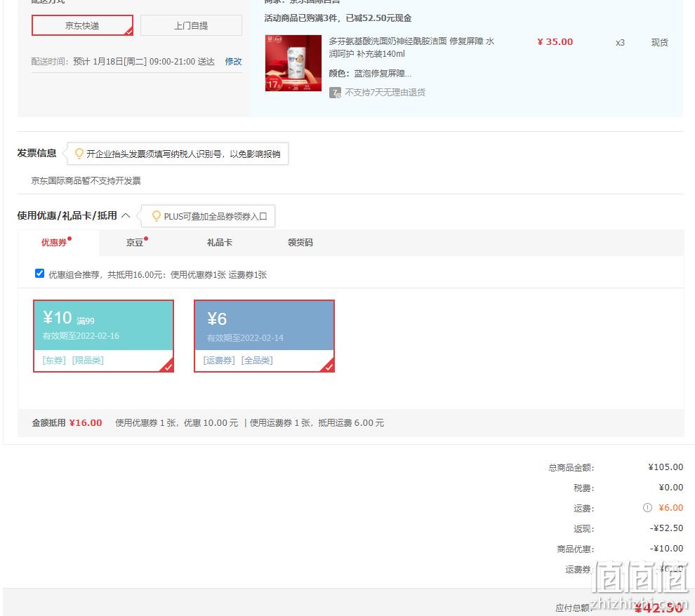Click the invoice tip lightbulb icon
Image resolution: width=695 pixels, height=616 pixels.
point(79,154)
